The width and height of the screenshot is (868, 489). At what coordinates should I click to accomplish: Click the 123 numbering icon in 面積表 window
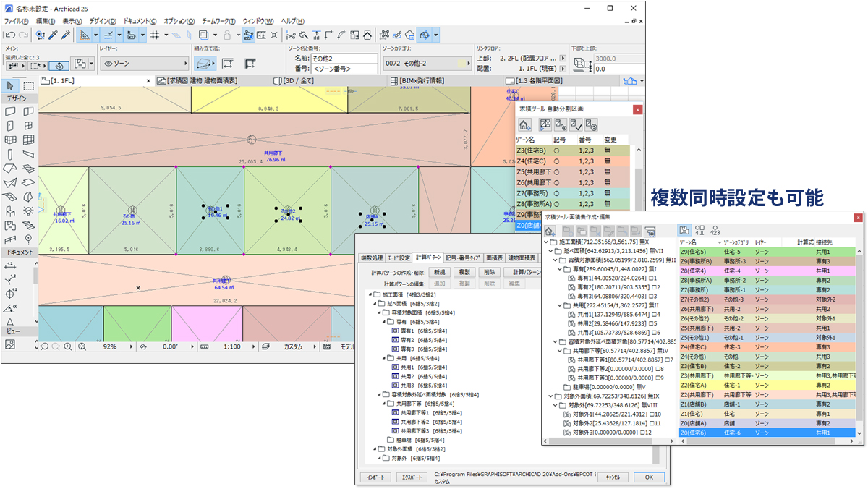pos(714,230)
